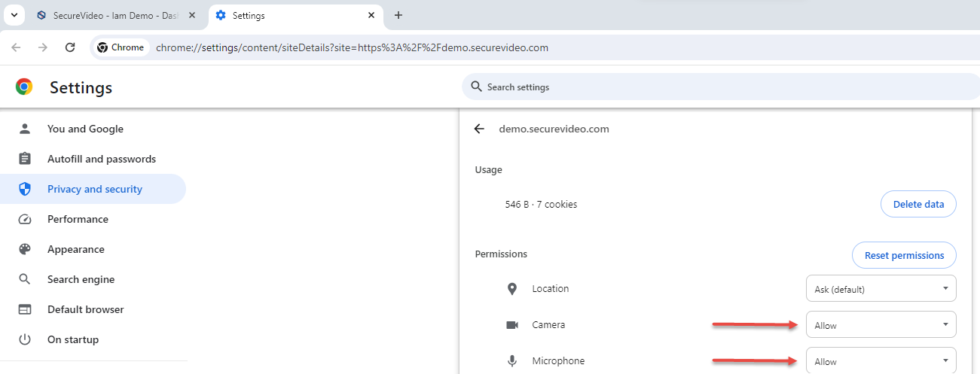
Task: Expand the Camera permission dropdown
Action: [x=881, y=325]
